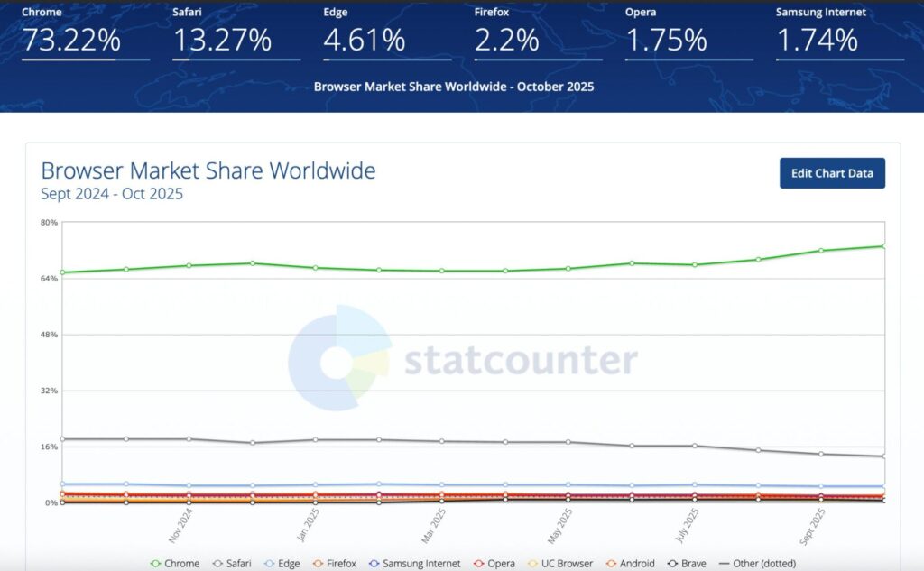
Task: Click Chrome's final data point on the green line
Action: (x=883, y=245)
